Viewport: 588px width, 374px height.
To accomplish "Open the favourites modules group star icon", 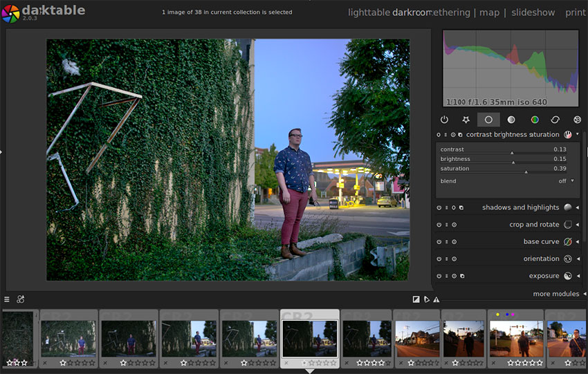I will click(x=466, y=120).
